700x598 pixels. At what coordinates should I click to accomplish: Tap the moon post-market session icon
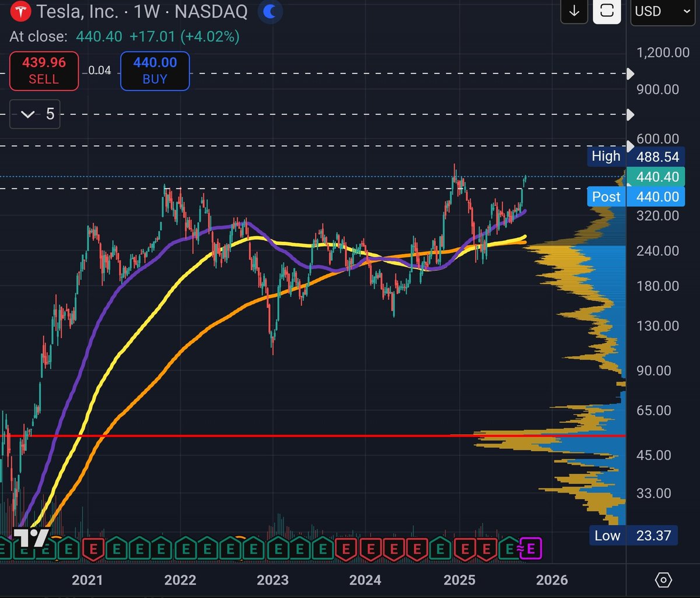(x=270, y=11)
